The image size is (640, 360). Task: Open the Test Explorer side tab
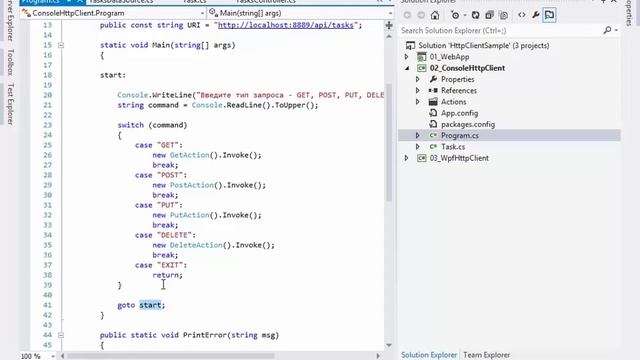(11, 104)
